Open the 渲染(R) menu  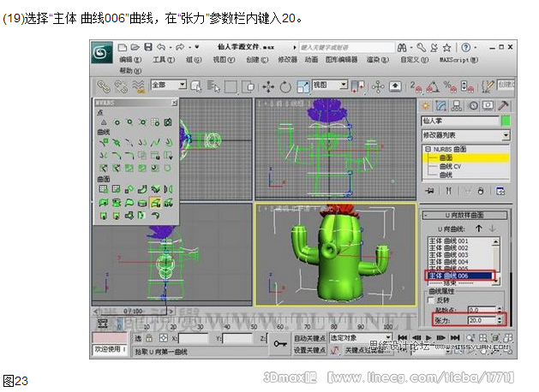(x=377, y=60)
